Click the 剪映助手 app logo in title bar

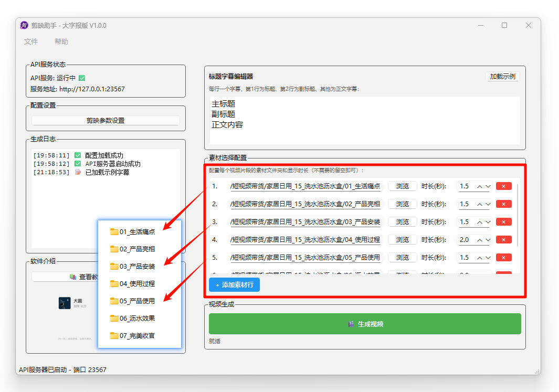click(x=24, y=25)
